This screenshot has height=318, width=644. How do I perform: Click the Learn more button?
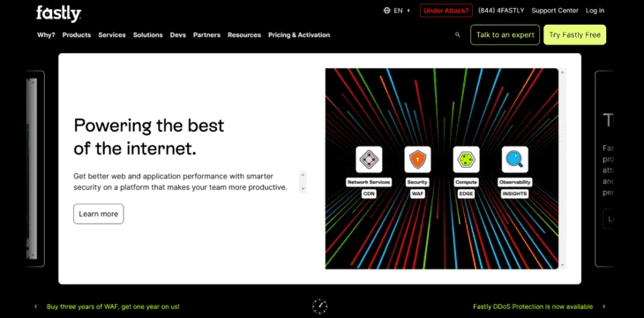tap(99, 214)
